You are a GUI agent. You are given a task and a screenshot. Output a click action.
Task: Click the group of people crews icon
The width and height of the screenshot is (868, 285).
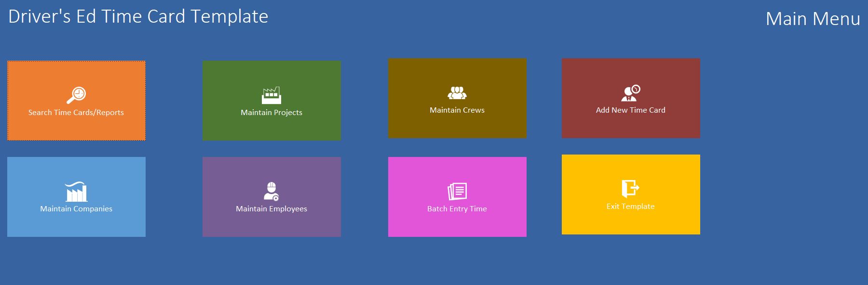click(x=457, y=93)
